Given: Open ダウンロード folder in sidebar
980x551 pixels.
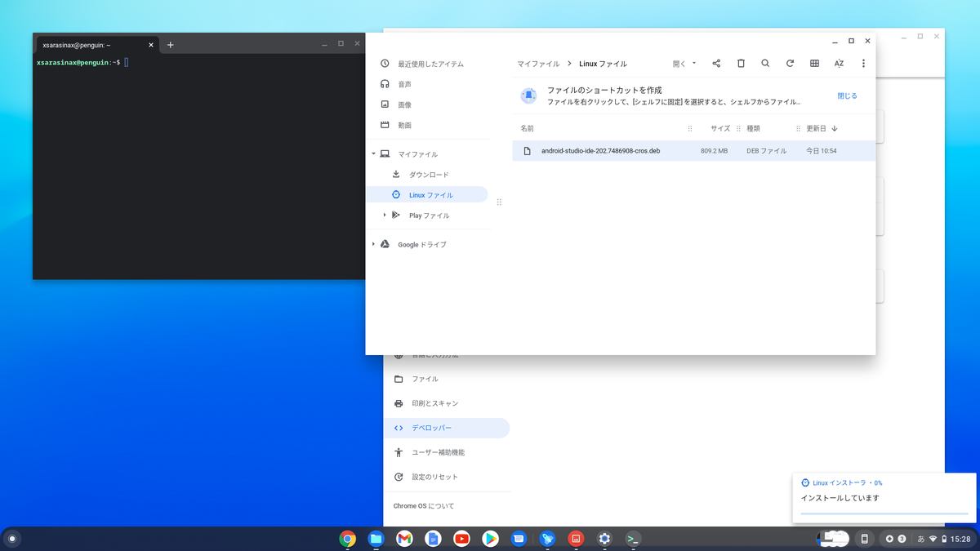Looking at the screenshot, I should (x=429, y=175).
